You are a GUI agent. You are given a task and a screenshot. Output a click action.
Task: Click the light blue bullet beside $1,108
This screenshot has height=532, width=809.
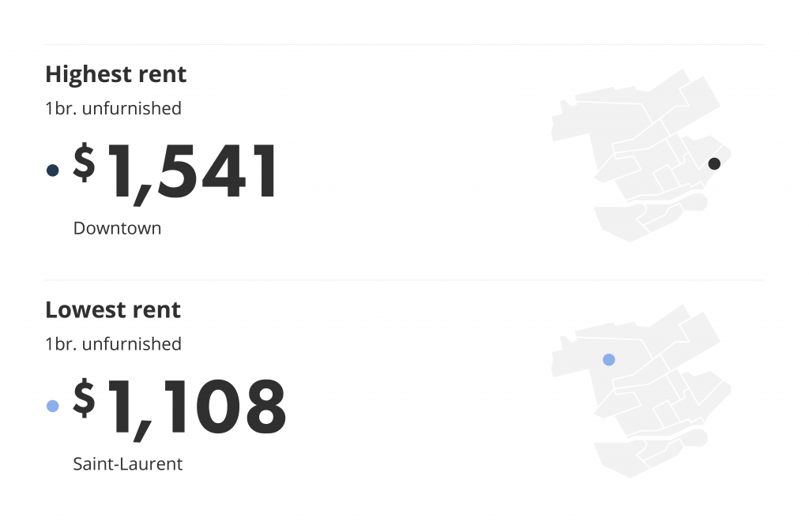53,406
